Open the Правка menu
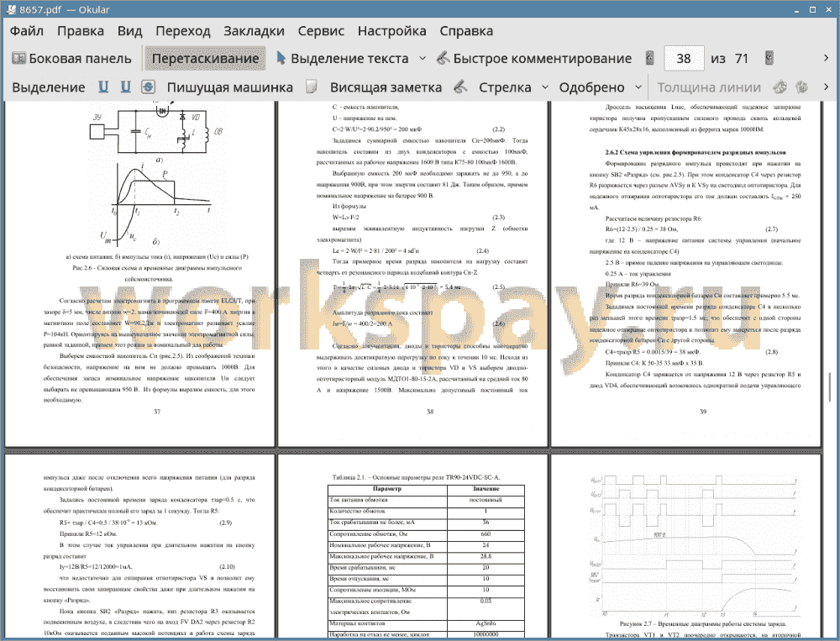The image size is (840, 641). [81, 31]
